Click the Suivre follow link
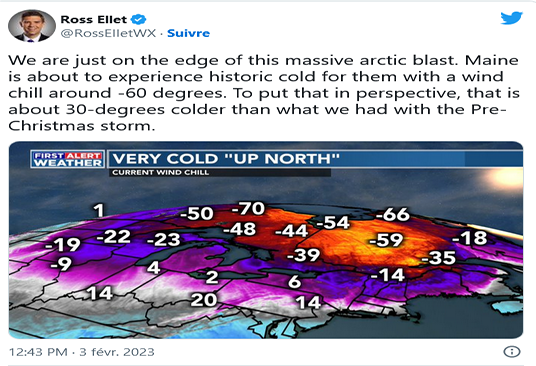 point(188,33)
